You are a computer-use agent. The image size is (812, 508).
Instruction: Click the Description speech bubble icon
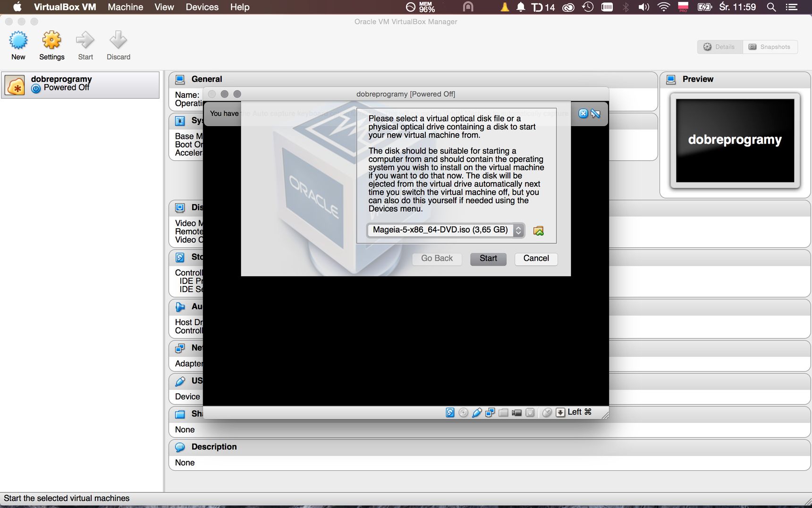(x=180, y=447)
